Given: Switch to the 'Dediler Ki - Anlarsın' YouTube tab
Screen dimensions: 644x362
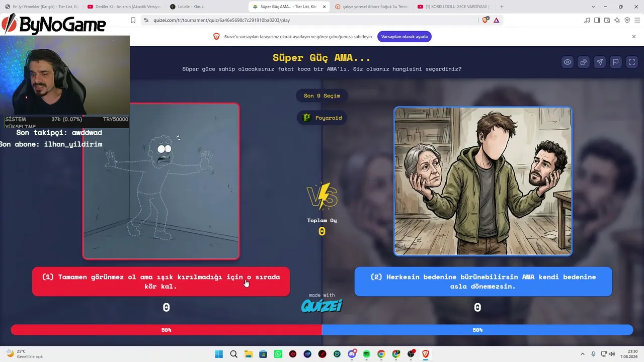Looking at the screenshot, I should point(124,7).
